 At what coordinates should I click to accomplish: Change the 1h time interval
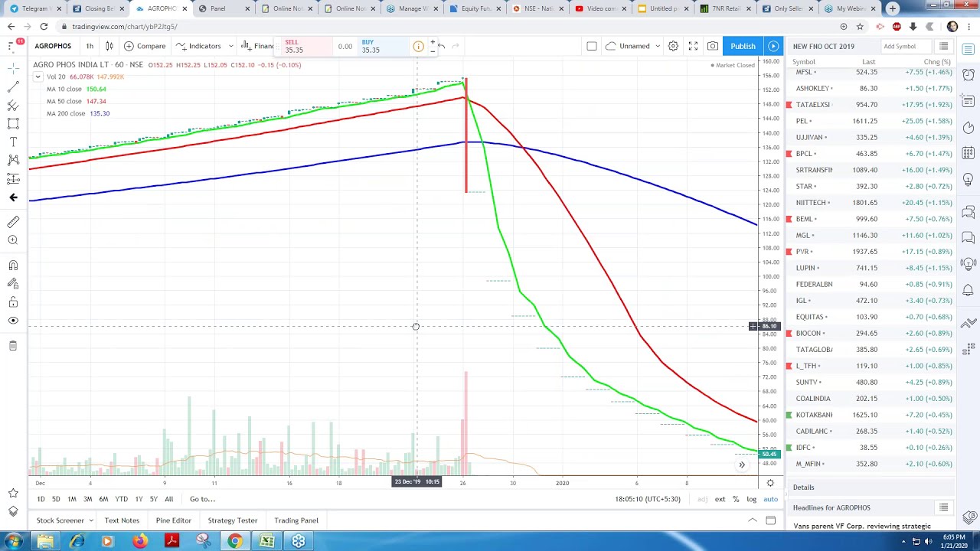90,46
